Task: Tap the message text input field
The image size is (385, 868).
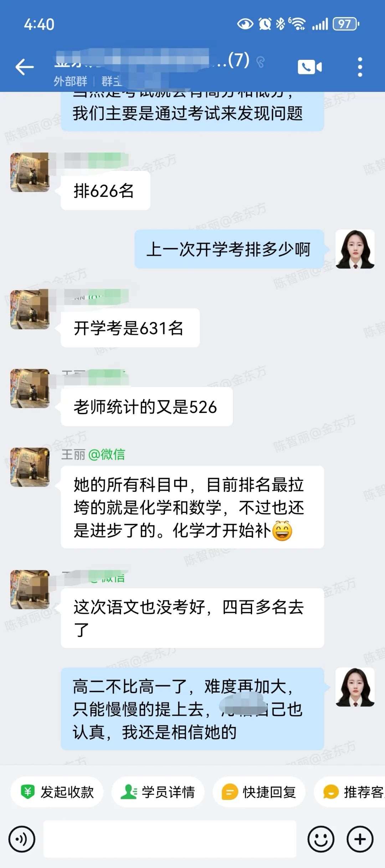Action: pos(170,839)
